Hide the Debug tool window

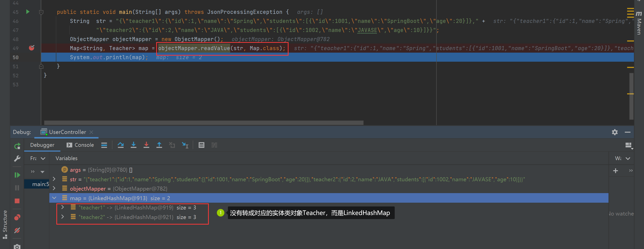628,132
